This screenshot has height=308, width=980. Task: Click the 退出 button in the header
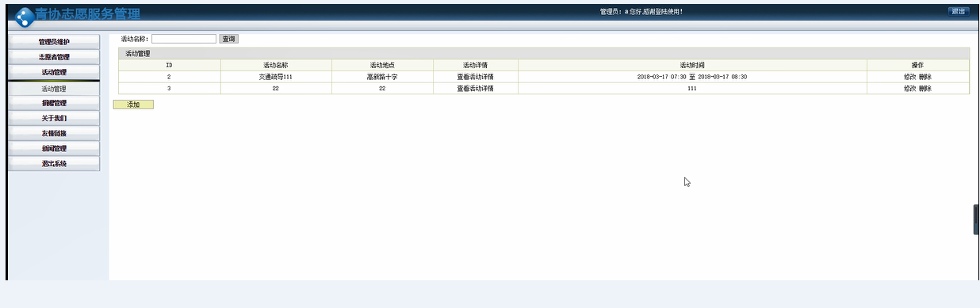tap(958, 11)
